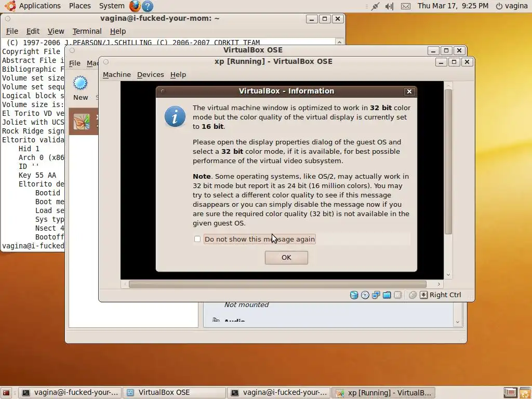Image resolution: width=532 pixels, height=399 pixels.
Task: Click the VM window horizontal scrollbar thumb
Action: coord(277,284)
